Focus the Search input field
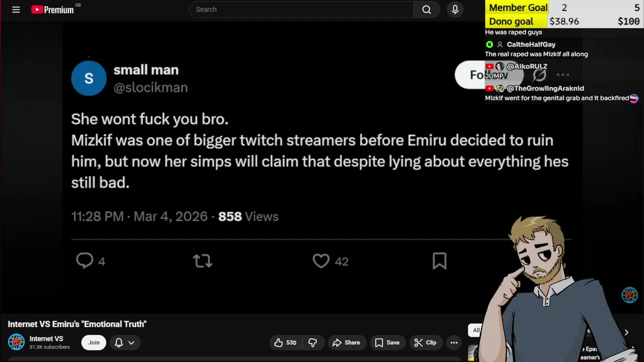This screenshot has width=644, height=362. [302, 10]
